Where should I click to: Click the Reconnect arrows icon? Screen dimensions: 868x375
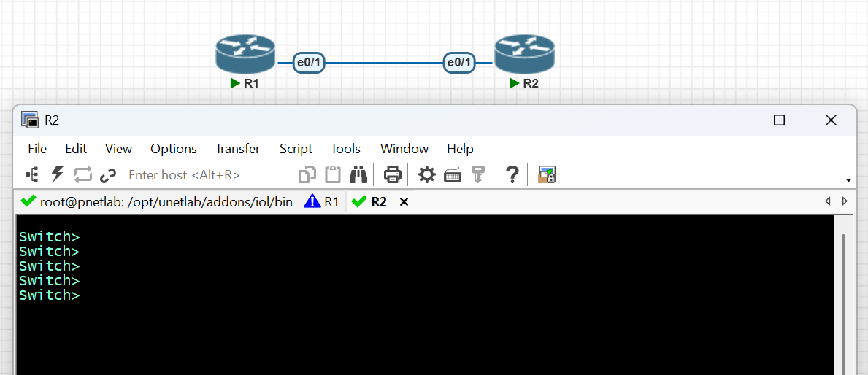[82, 175]
